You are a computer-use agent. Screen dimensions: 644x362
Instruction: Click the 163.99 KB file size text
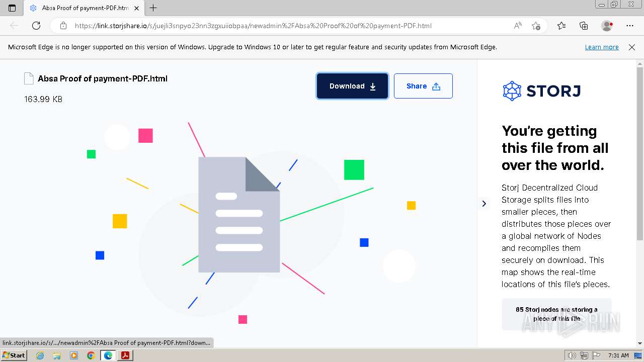(x=43, y=100)
